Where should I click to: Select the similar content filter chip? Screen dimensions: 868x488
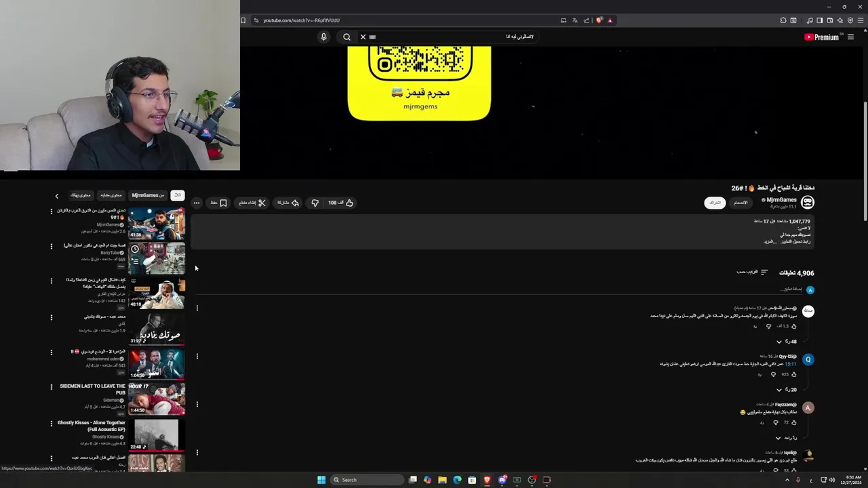111,195
